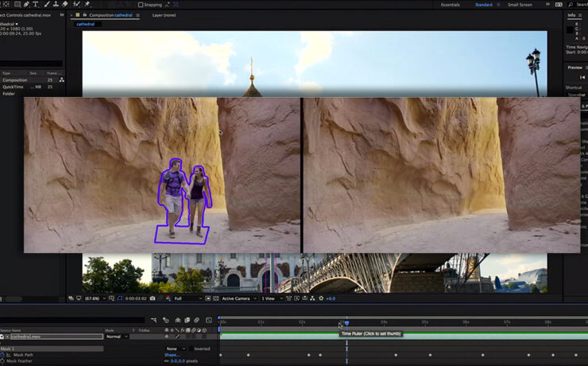Screen dimensions: 588x366
Task: Enable the Motion Blur timeline icon
Action: [x=196, y=320]
